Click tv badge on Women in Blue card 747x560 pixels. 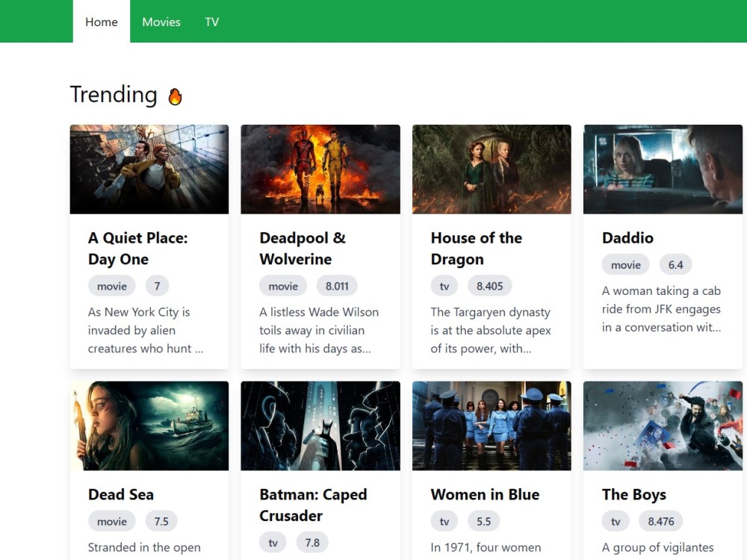click(444, 521)
